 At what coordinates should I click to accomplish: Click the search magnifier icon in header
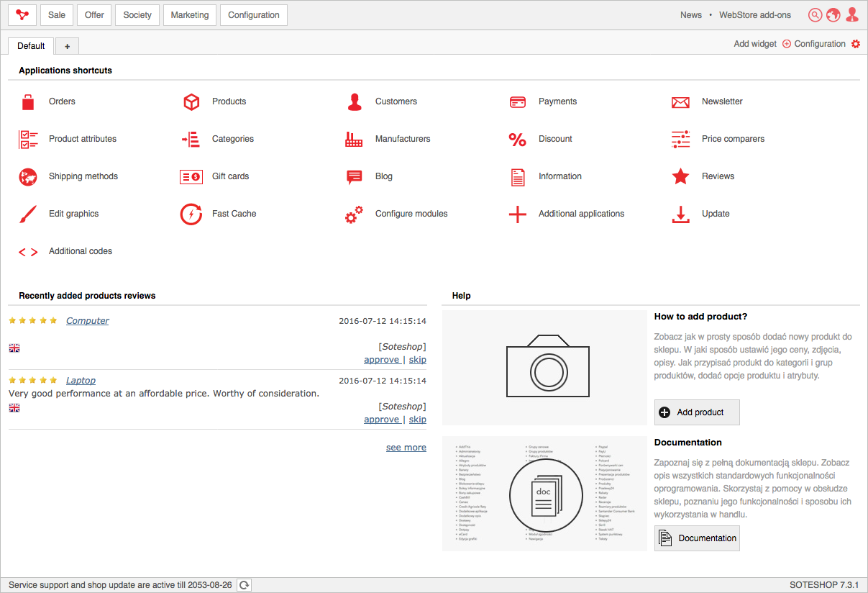coord(815,15)
